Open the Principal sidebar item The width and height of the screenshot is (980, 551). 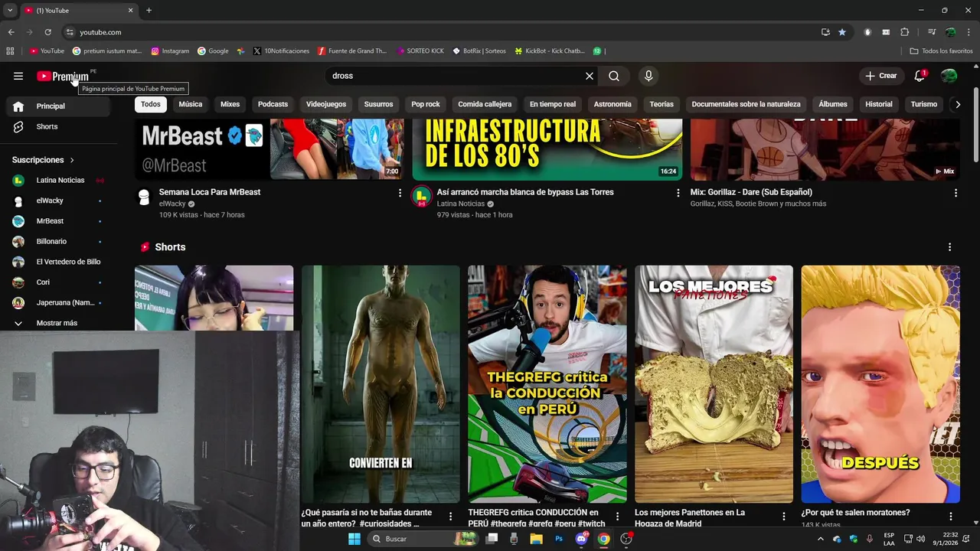coord(58,106)
